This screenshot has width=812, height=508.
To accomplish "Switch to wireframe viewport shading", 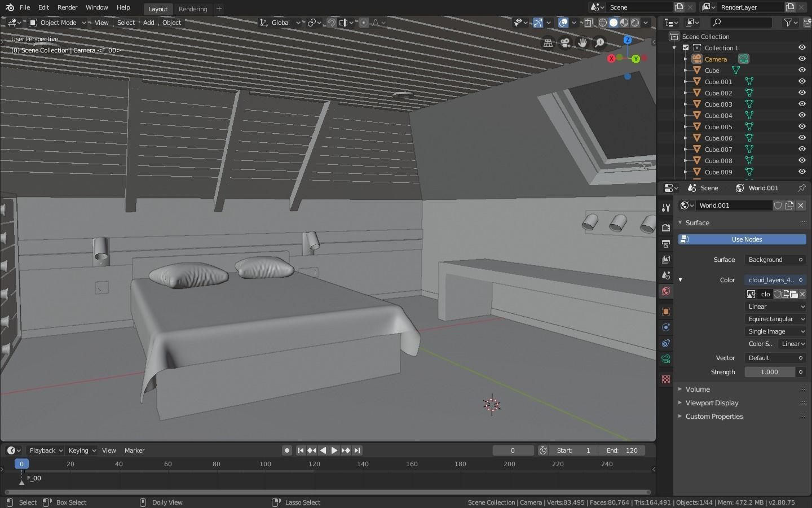I will tap(603, 23).
